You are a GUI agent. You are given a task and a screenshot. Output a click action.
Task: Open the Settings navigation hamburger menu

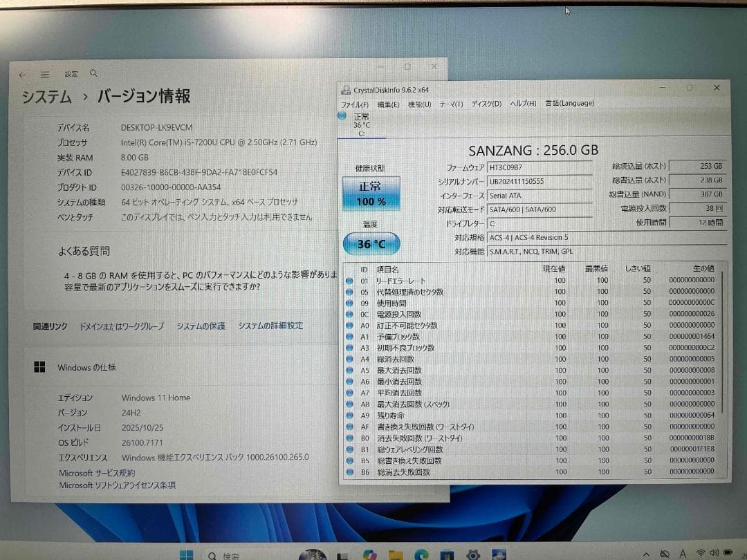(44, 73)
